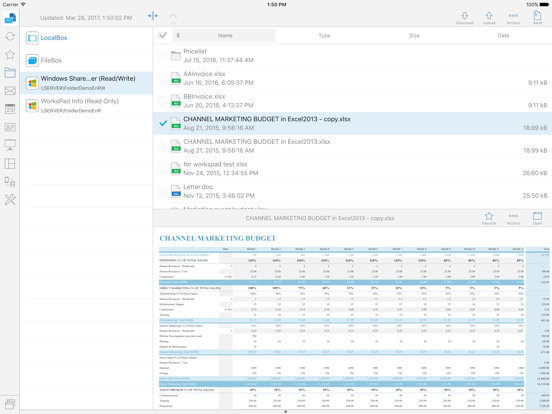The width and height of the screenshot is (552, 414).
Task: Check the BBInvoice.xlsx checkbox
Action: pos(162,101)
